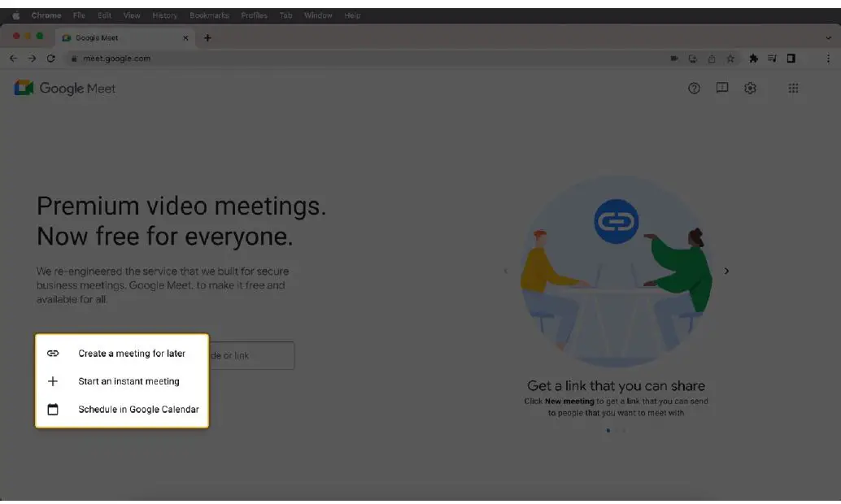Image resolution: width=841 pixels, height=504 pixels.
Task: Go back in browser history
Action: pyautogui.click(x=13, y=59)
